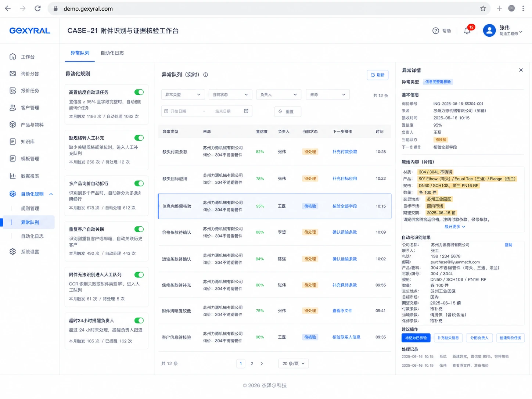The width and height of the screenshot is (532, 399).
Task: Reload the page using the browser refresh icon
Action: [37, 8]
